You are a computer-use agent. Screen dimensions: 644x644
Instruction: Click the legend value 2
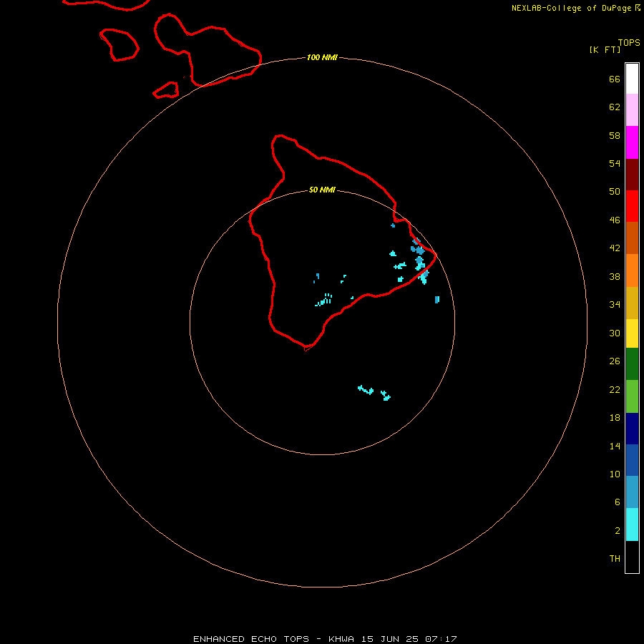click(x=618, y=531)
